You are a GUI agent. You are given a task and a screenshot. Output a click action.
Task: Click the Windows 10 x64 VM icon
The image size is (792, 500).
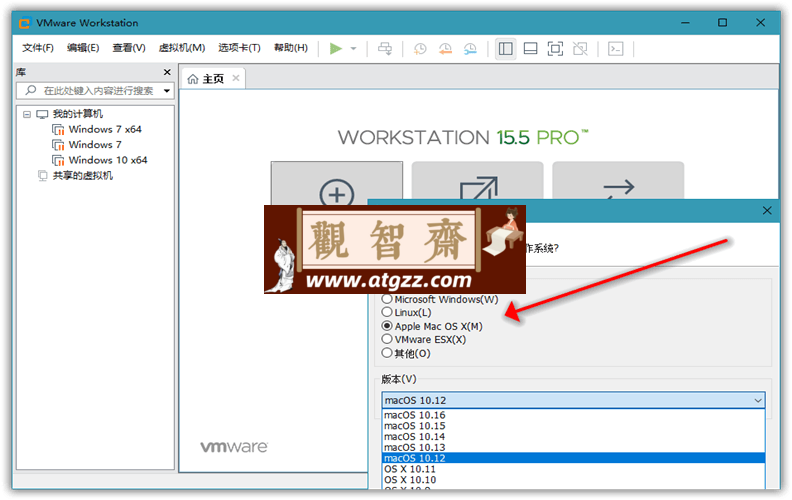point(59,161)
